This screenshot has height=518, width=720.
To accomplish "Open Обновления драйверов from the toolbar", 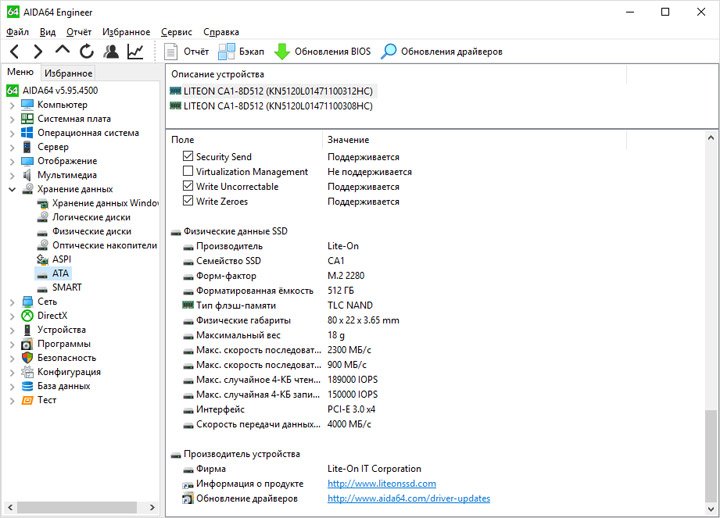I will click(442, 51).
